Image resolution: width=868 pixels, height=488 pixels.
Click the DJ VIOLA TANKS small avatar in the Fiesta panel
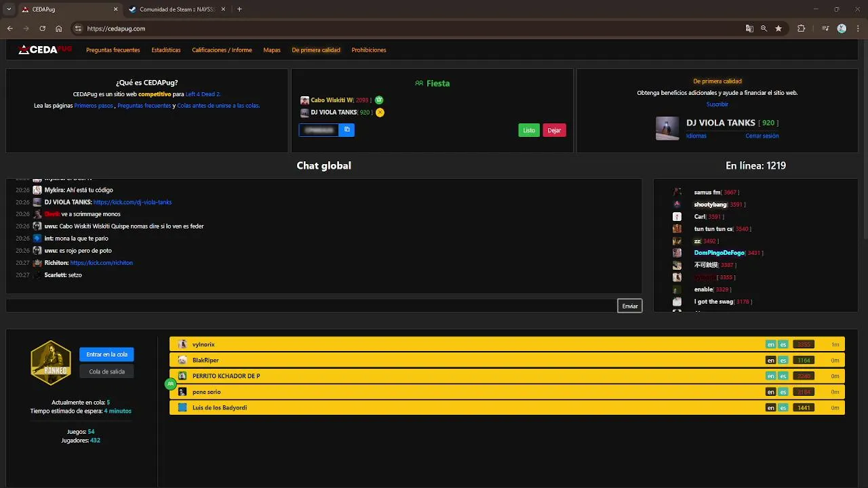[x=304, y=113]
